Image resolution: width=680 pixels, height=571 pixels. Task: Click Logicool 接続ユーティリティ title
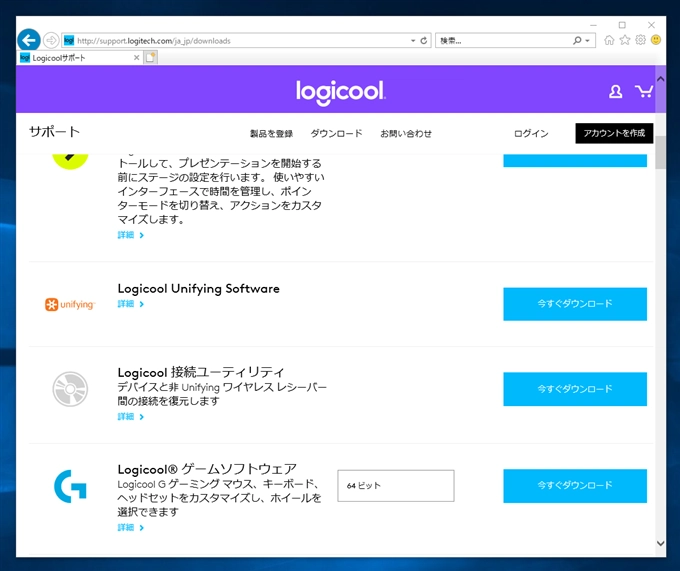coord(201,372)
